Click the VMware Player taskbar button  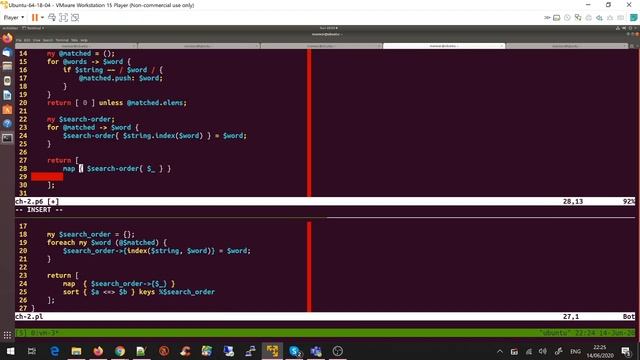pyautogui.click(x=272, y=351)
